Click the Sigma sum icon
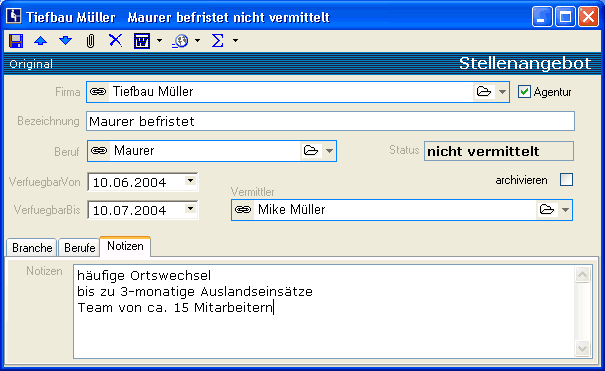This screenshot has height=371, width=605. point(218,40)
